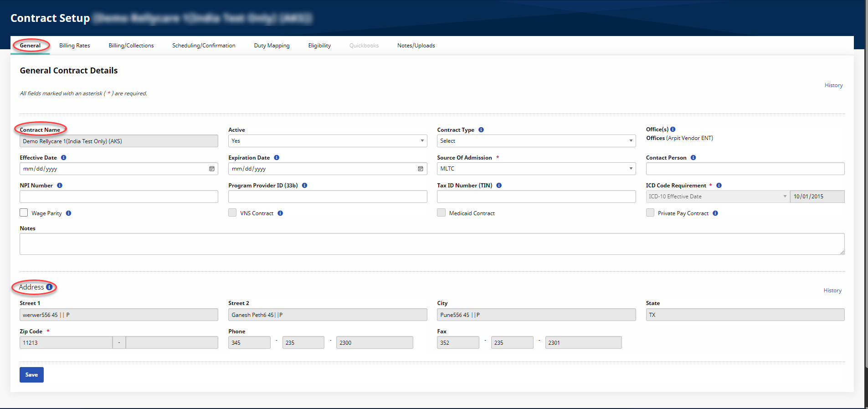868x409 pixels.
Task: Click info icon next to NPI Number
Action: [x=60, y=186]
